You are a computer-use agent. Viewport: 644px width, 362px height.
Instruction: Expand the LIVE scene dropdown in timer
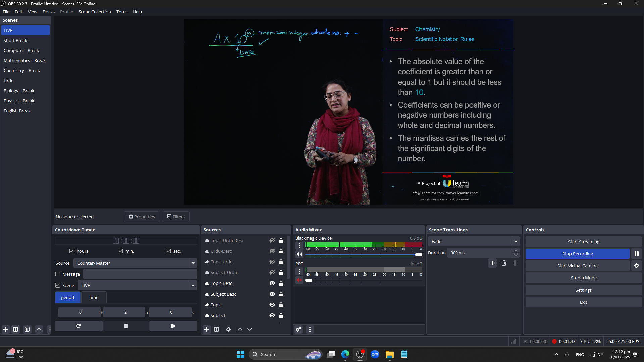click(x=193, y=285)
